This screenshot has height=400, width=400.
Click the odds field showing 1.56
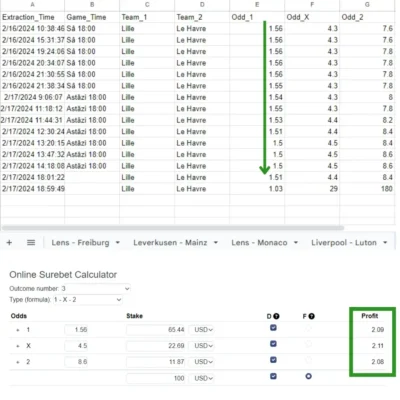(x=76, y=330)
